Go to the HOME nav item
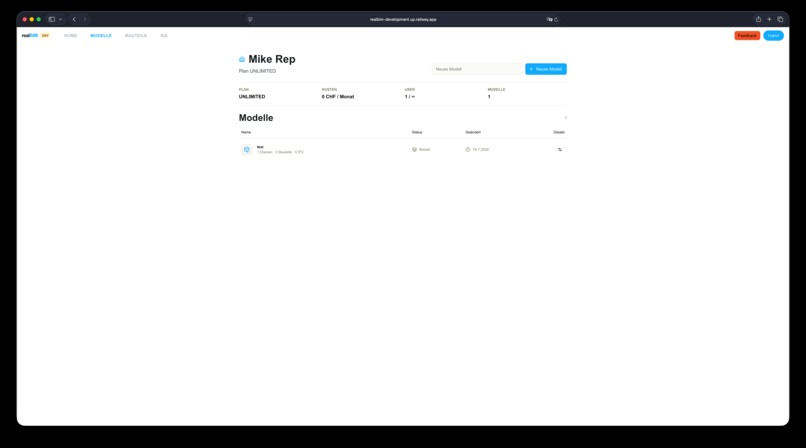 (x=70, y=35)
